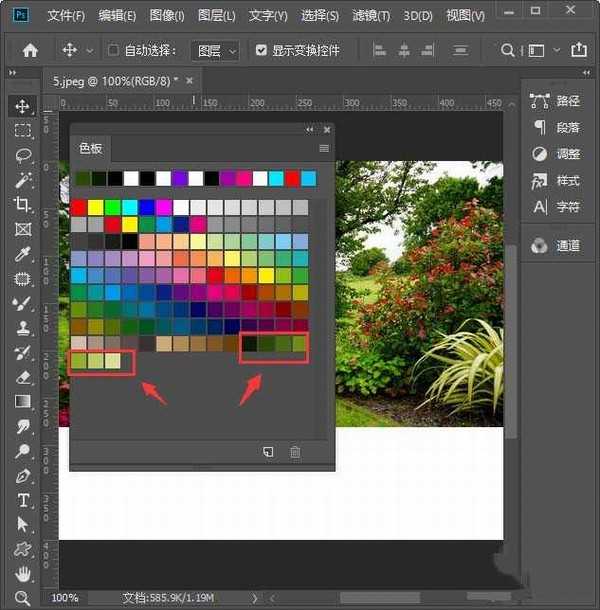Select the Crop tool
This screenshot has width=600, height=610.
click(22, 204)
